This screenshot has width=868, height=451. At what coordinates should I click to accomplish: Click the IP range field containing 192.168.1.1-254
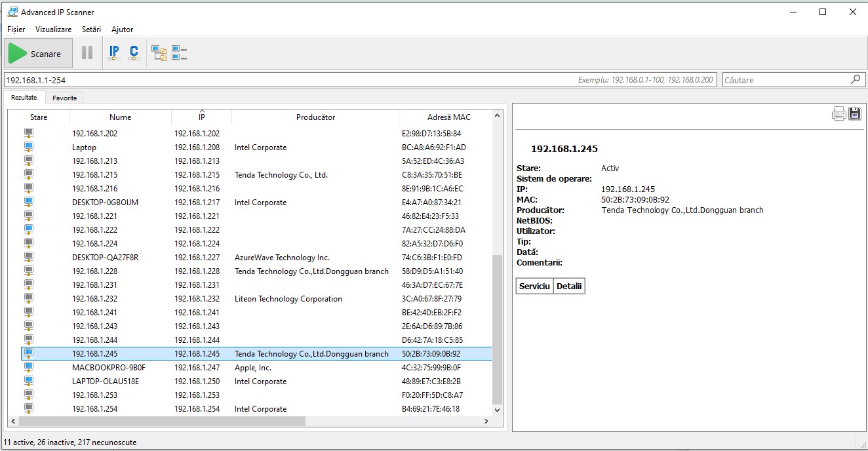click(360, 79)
